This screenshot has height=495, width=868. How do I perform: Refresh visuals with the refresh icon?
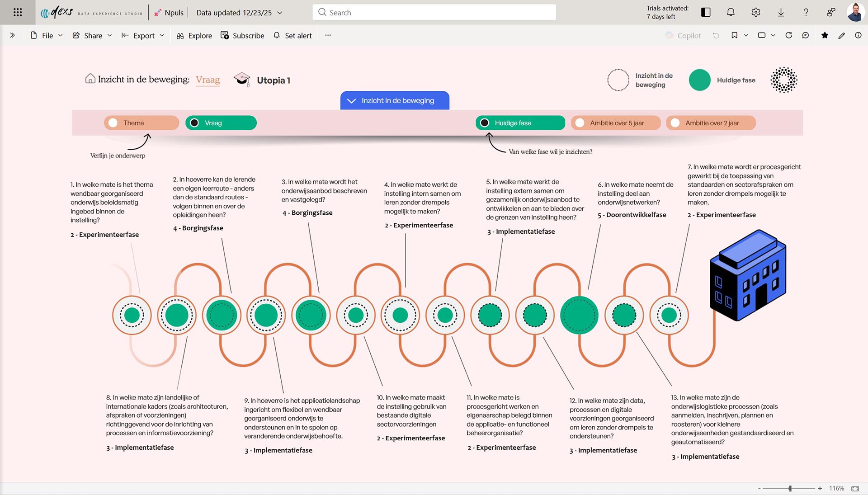tap(789, 35)
